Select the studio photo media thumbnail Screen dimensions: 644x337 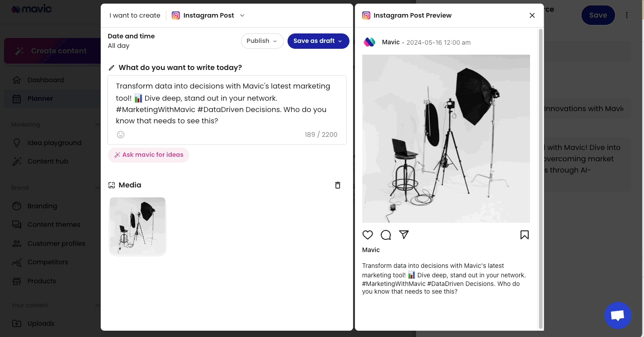[138, 226]
